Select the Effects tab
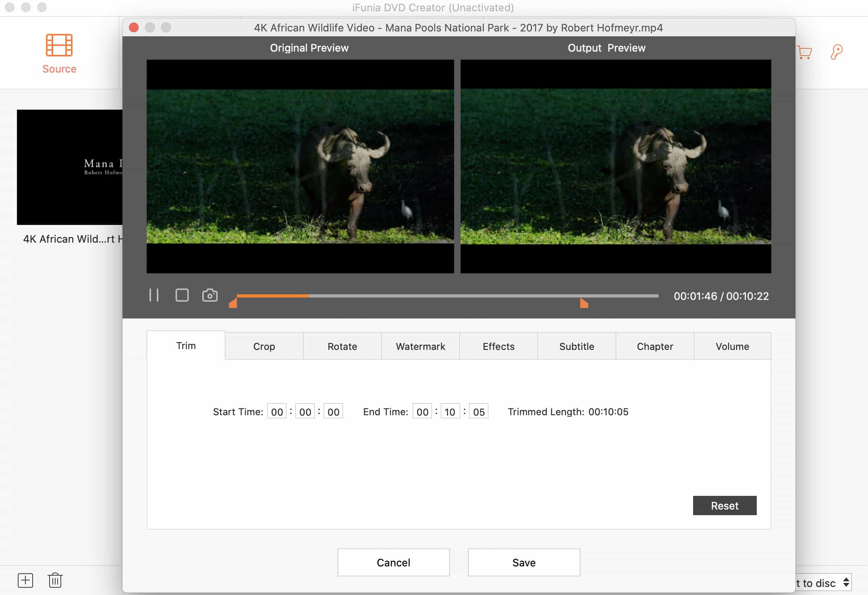The image size is (868, 595). (498, 346)
